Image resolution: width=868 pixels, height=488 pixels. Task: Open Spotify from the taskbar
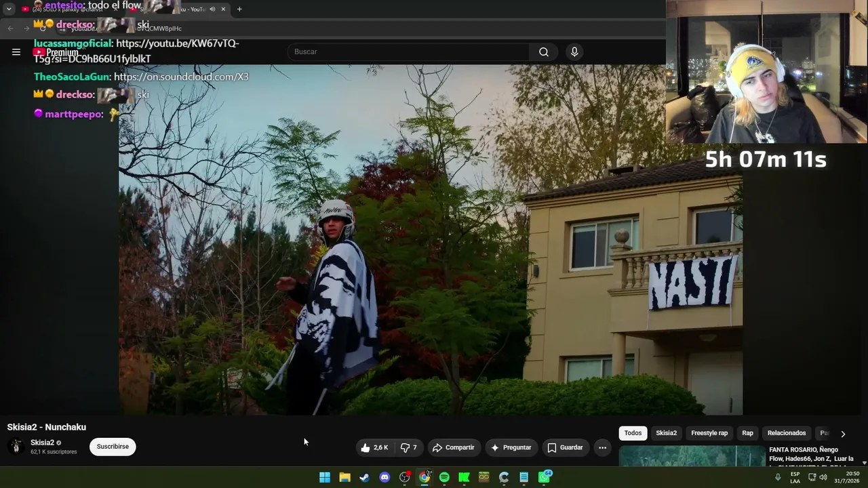(444, 477)
